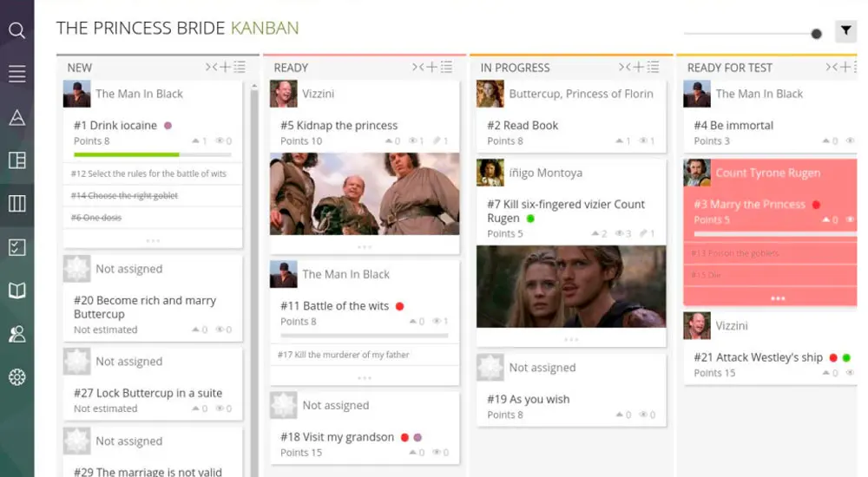
Task: Click the add card plus in the NEW column
Action: (x=226, y=68)
